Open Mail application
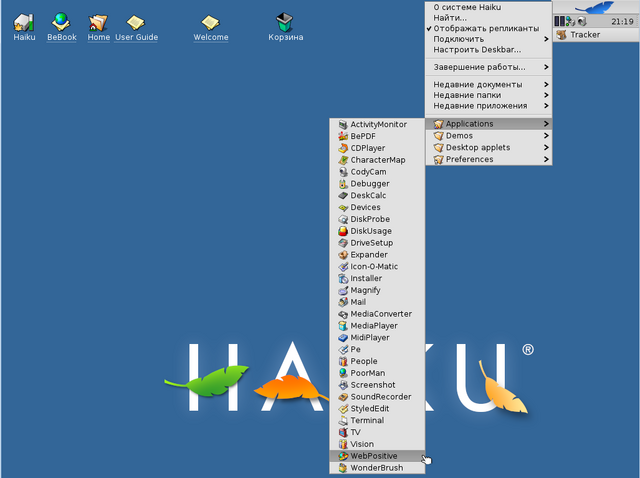This screenshot has width=640, height=478. tap(377, 302)
